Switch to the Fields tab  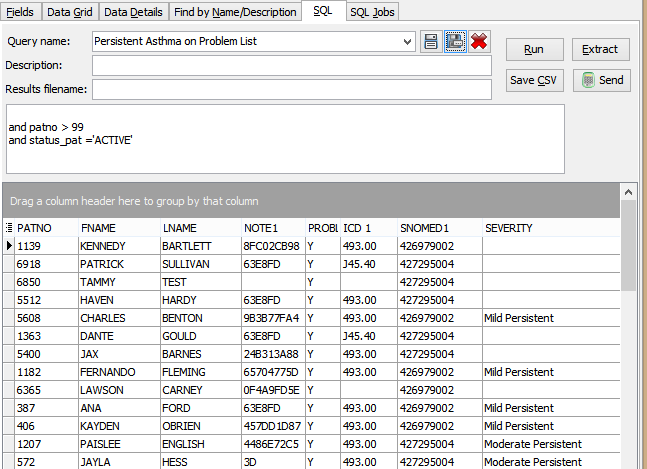[x=20, y=12]
